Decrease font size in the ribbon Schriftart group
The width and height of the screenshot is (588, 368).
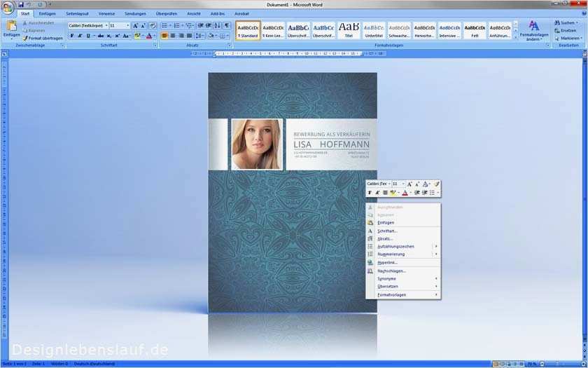coord(143,26)
